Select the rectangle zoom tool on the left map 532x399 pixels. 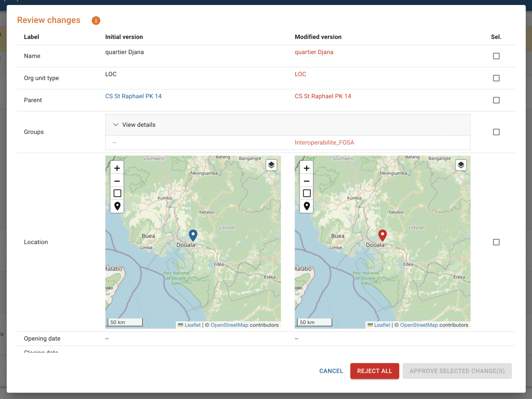pos(117,193)
